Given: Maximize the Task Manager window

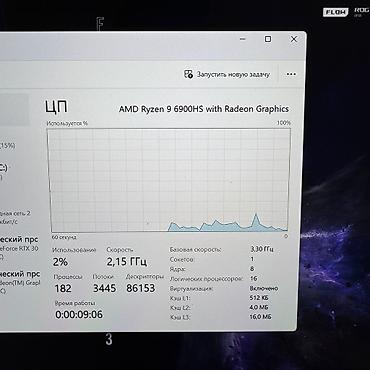Looking at the screenshot, I should [268, 39].
